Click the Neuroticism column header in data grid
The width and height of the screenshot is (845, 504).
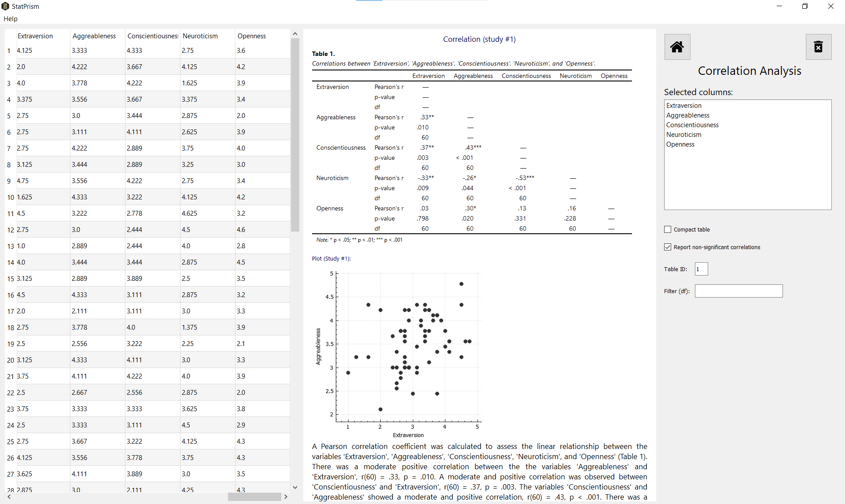pos(208,36)
